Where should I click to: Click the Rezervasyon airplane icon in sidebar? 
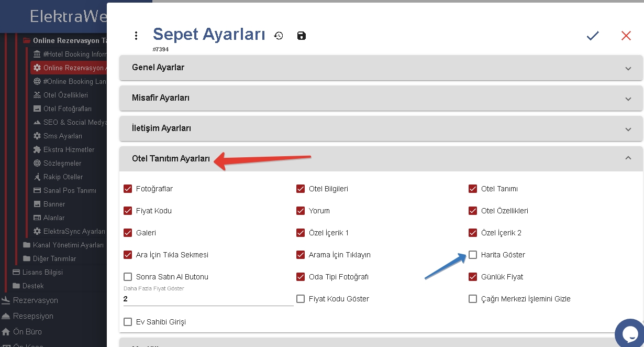coord(6,300)
